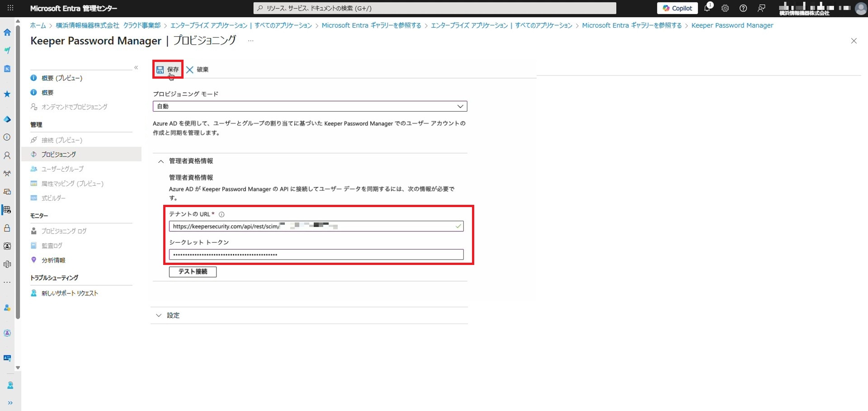Click the Home icon in left rail

coord(7,33)
